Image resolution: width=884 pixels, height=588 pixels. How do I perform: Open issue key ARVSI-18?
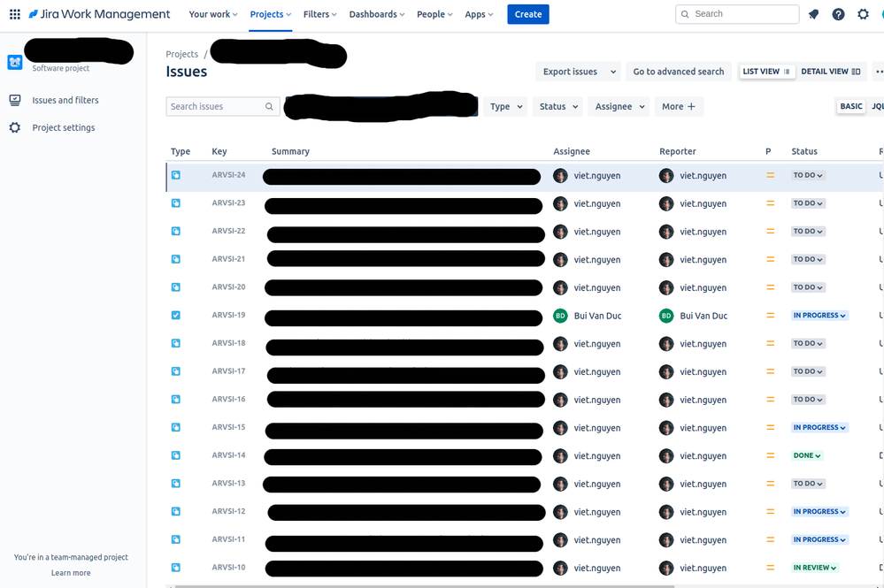pyautogui.click(x=229, y=343)
